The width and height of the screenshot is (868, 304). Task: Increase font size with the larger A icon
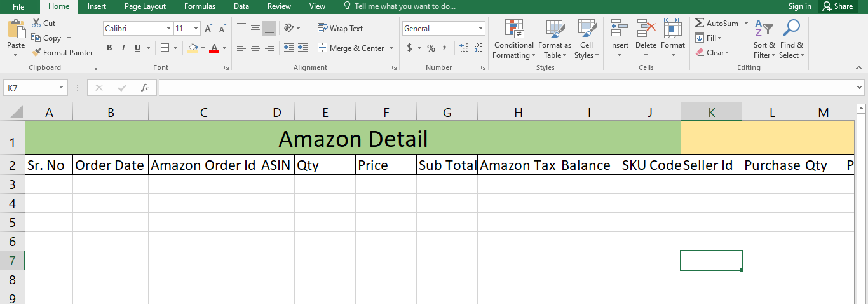[208, 29]
